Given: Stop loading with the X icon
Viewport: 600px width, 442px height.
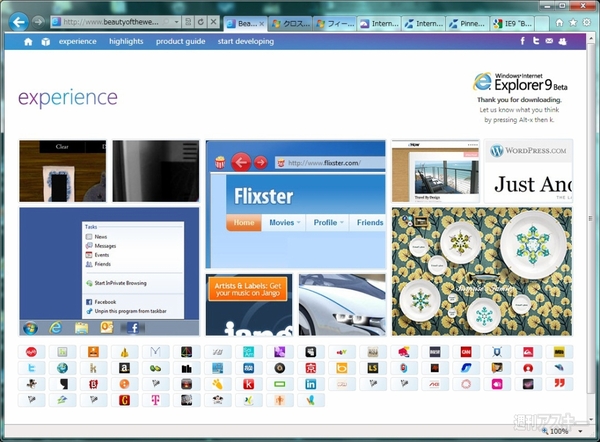Looking at the screenshot, I should [x=214, y=22].
